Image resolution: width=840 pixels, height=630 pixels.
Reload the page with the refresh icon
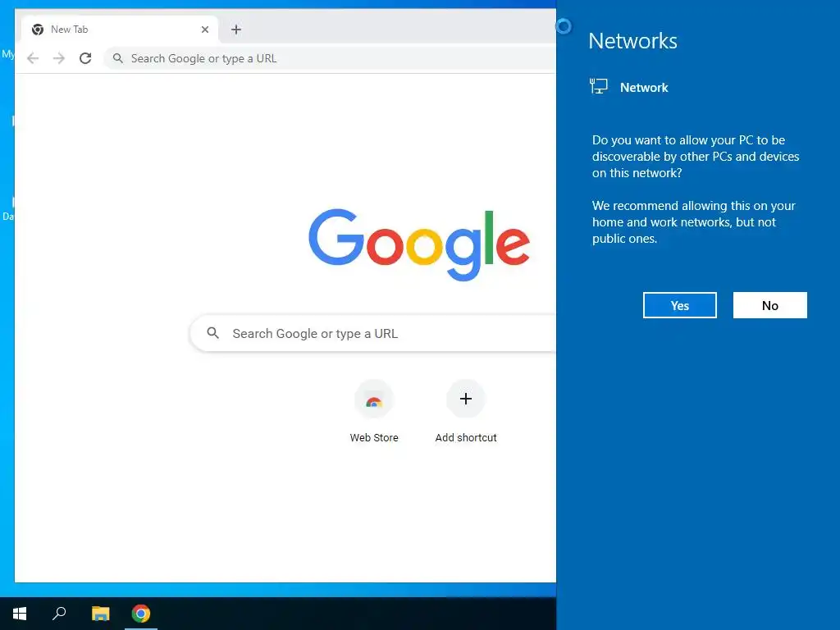(85, 58)
